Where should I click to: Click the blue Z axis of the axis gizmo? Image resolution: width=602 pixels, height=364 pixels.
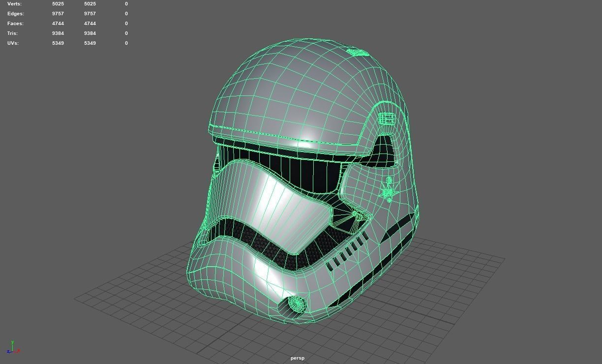tap(8, 352)
